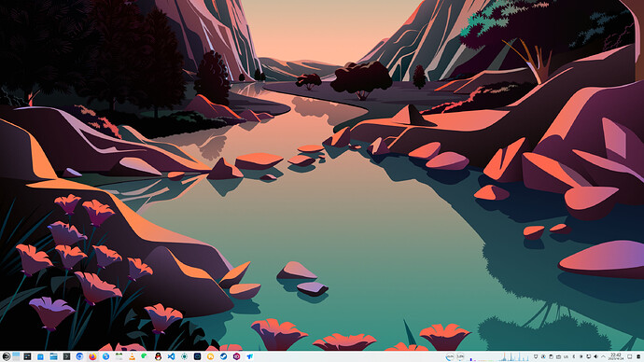The height and width of the screenshot is (362, 644).
Task: Open the calendar app icon
Action: point(119,356)
